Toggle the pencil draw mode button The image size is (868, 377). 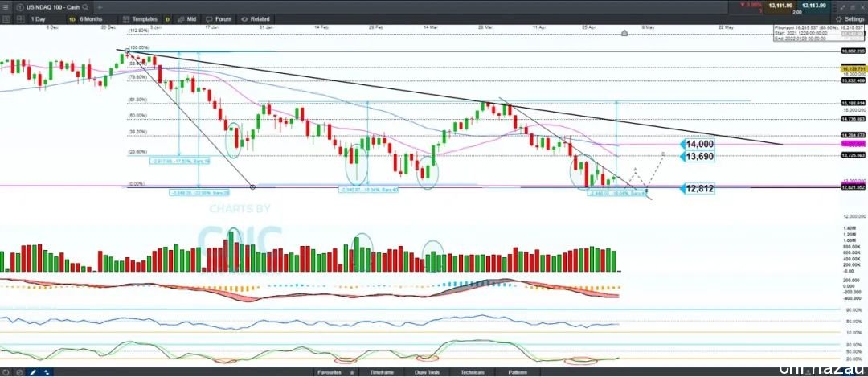[33, 372]
